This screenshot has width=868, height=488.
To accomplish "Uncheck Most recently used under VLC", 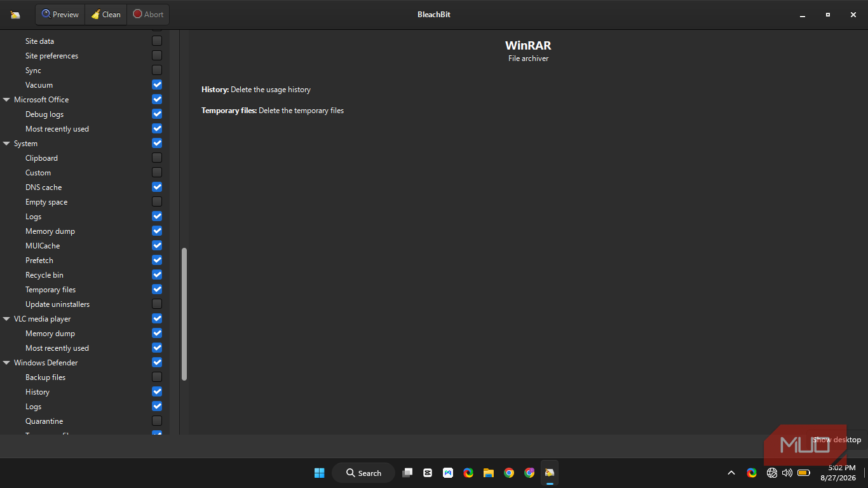I will tap(157, 348).
